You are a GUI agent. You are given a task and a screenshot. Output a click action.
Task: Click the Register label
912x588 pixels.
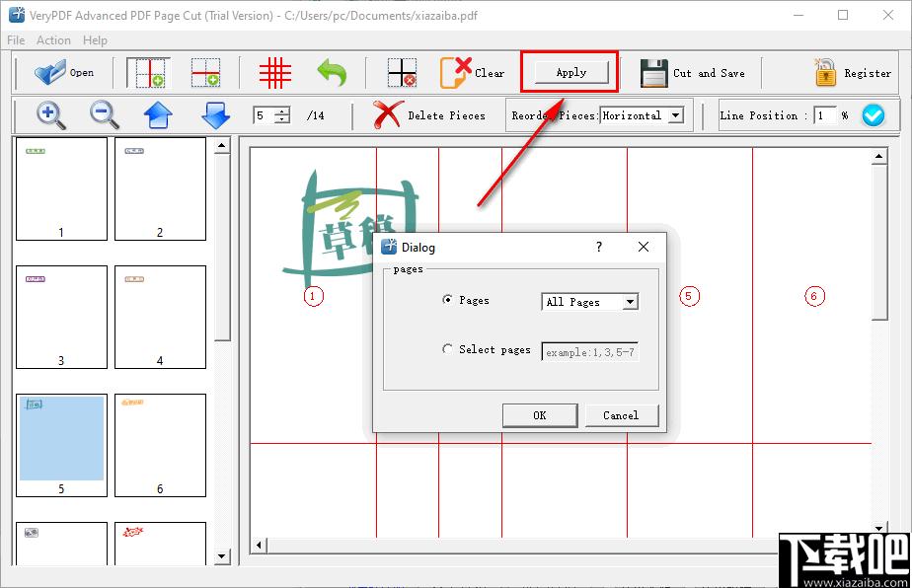868,73
